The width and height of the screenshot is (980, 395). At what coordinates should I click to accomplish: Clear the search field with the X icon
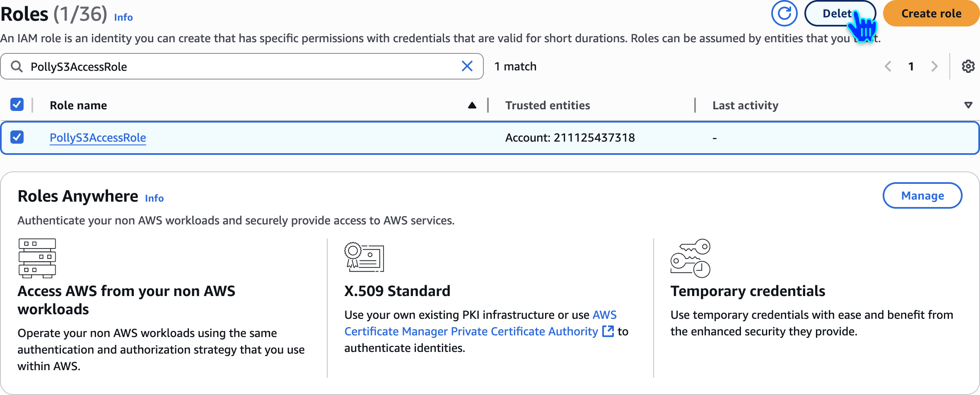click(x=467, y=66)
